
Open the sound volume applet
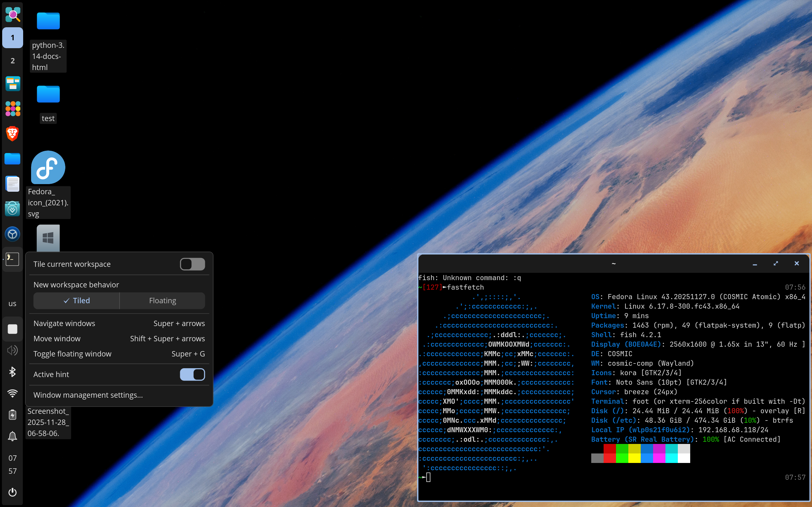point(12,350)
